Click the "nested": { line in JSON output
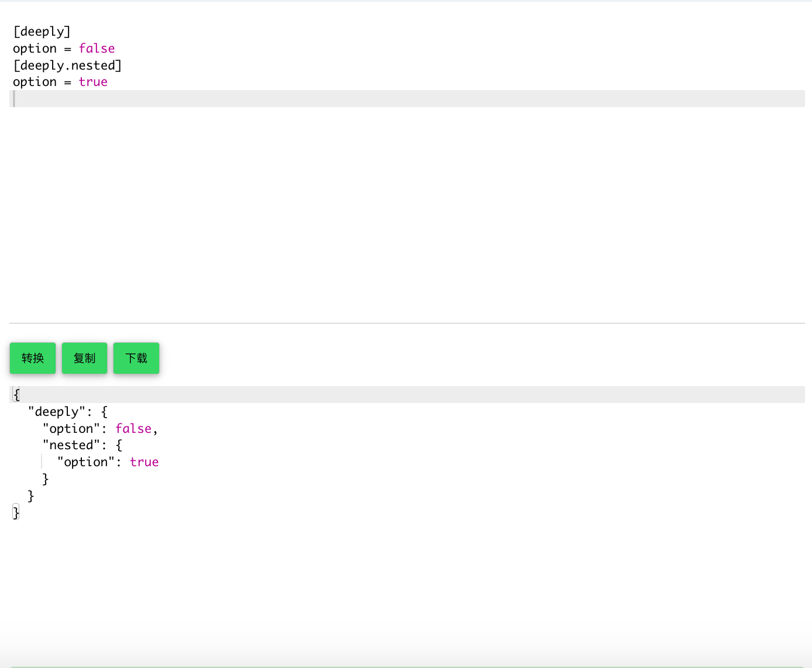This screenshot has width=812, height=668. (x=82, y=445)
